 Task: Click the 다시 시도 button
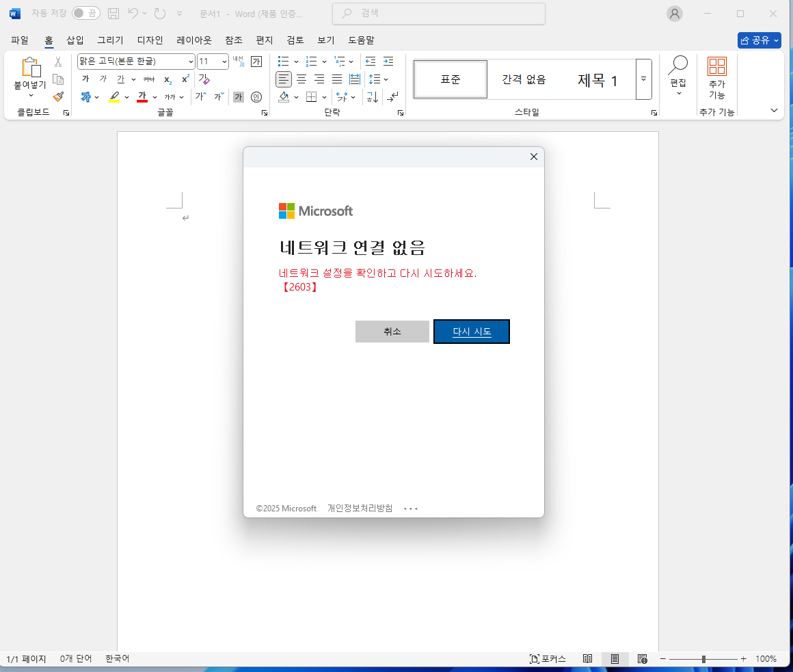471,331
